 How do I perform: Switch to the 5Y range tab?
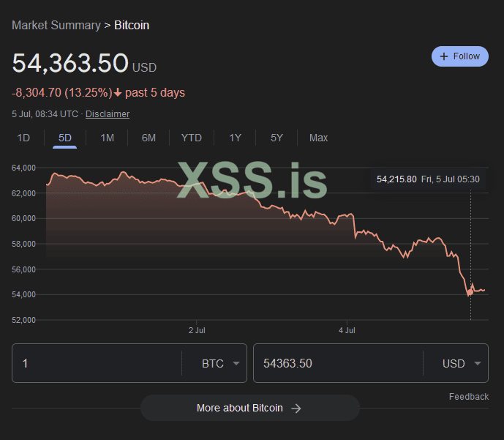click(x=277, y=138)
